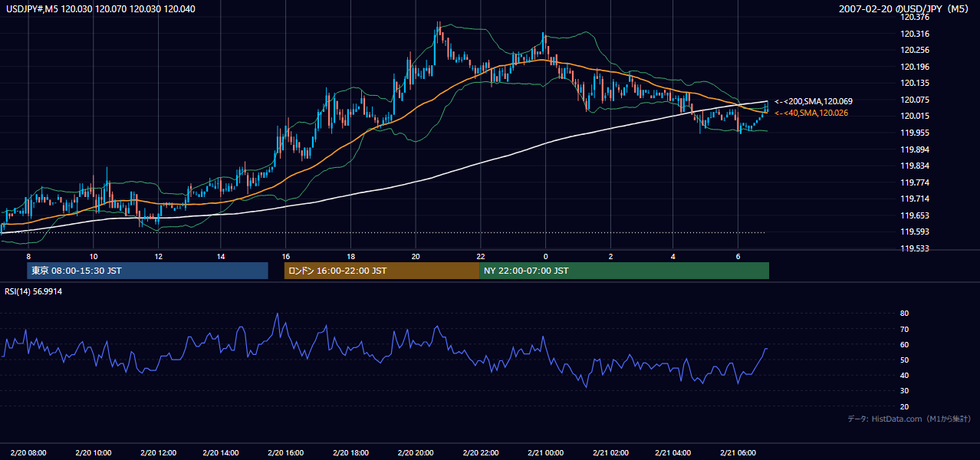Click RSI scale value 80
Screen dimensions: 980x460
pos(904,314)
